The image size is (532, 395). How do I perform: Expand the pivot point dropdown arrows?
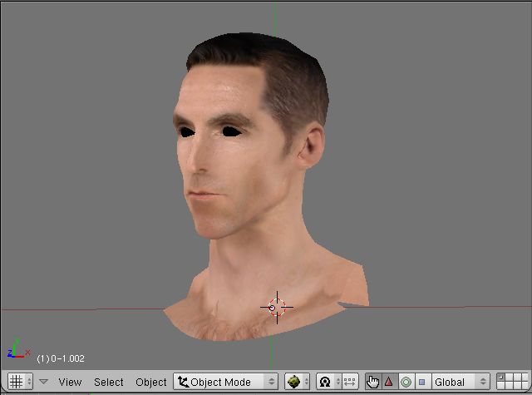(338, 382)
